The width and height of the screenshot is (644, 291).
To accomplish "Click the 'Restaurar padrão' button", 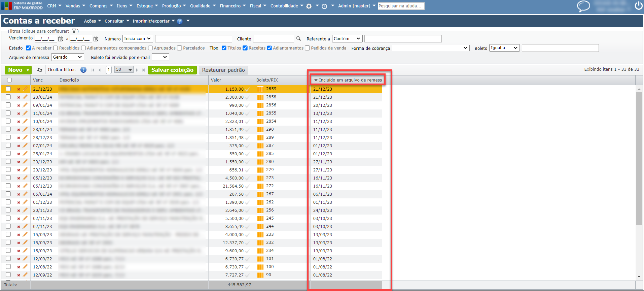I will 223,70.
